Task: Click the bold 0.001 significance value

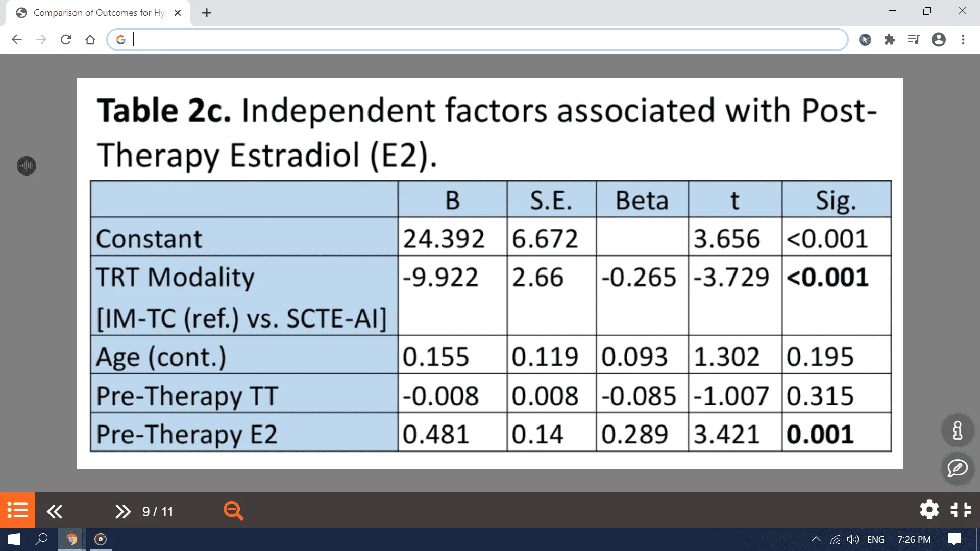Action: tap(820, 435)
